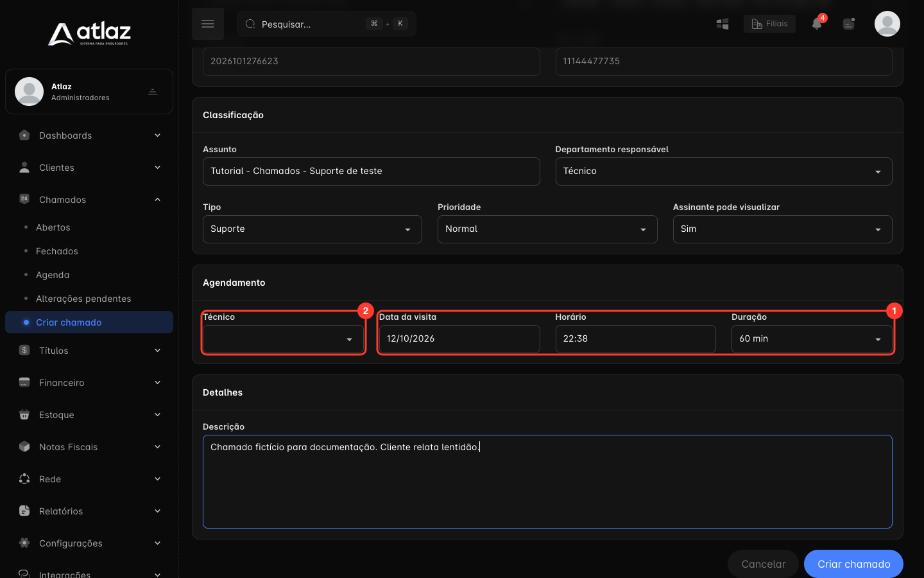Click the Configurações gear icon
The height and width of the screenshot is (578, 924).
(24, 543)
